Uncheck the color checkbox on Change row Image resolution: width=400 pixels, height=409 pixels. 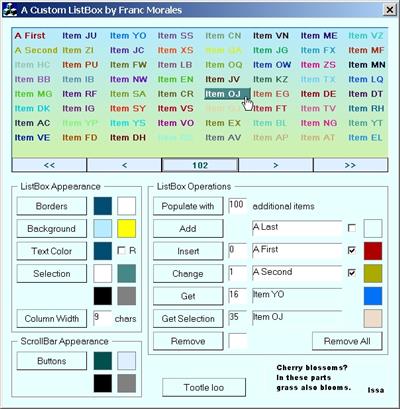[351, 273]
